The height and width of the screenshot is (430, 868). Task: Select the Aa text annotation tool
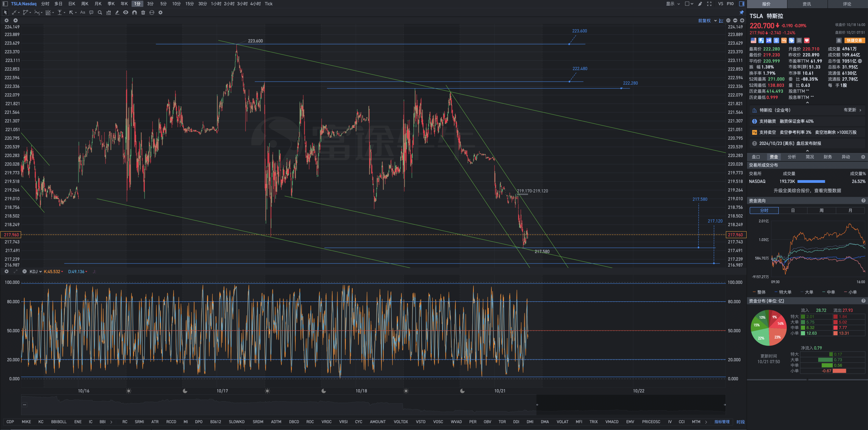(x=83, y=12)
